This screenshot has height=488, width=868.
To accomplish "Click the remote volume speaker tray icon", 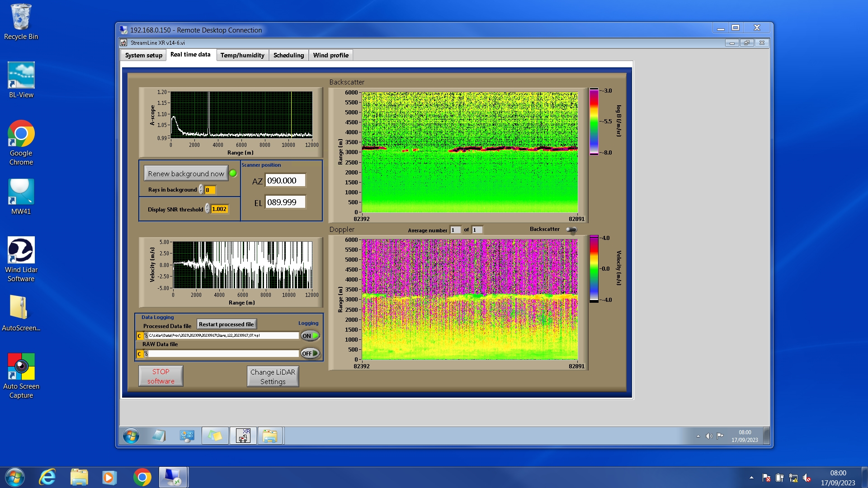I will click(708, 436).
